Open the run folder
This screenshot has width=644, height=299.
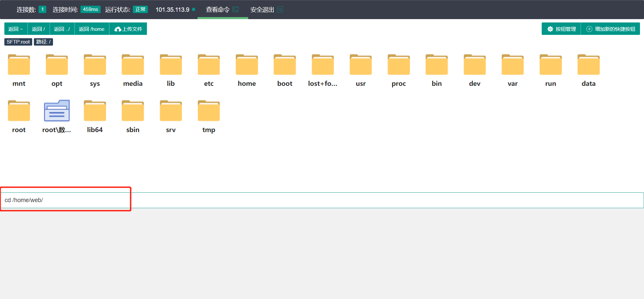(x=551, y=65)
